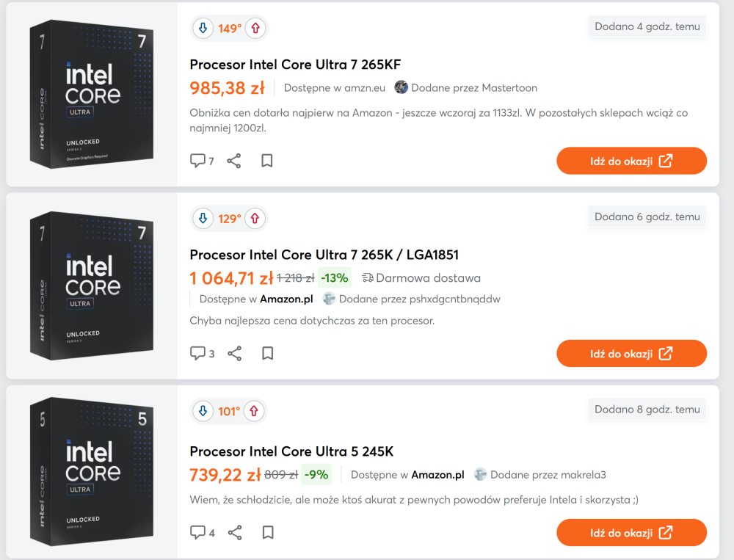
Task: Go to the 985,38 zł deal
Action: click(631, 161)
